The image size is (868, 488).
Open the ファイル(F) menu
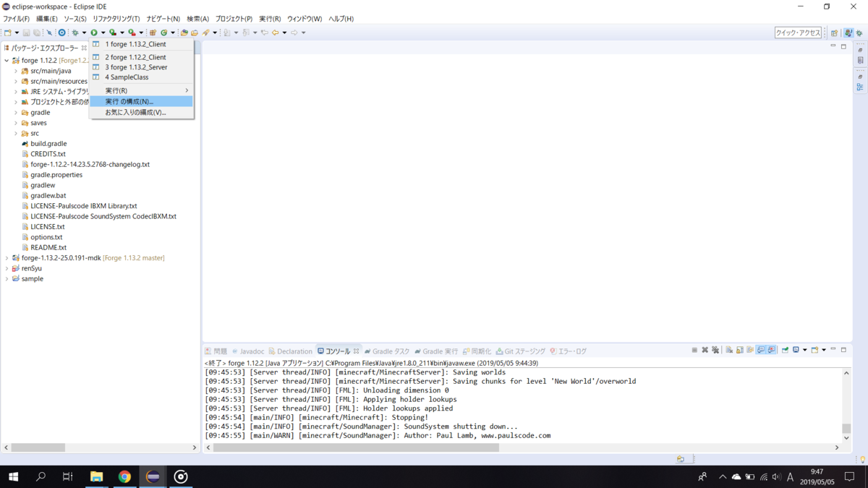[x=16, y=19]
